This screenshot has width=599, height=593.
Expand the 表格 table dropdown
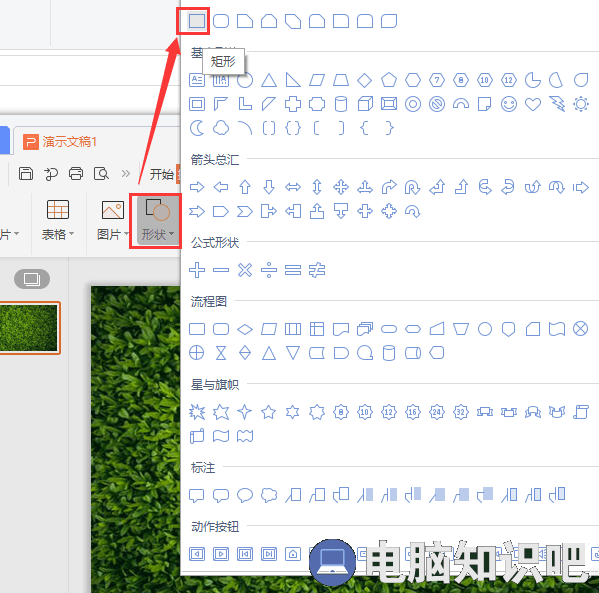point(58,220)
